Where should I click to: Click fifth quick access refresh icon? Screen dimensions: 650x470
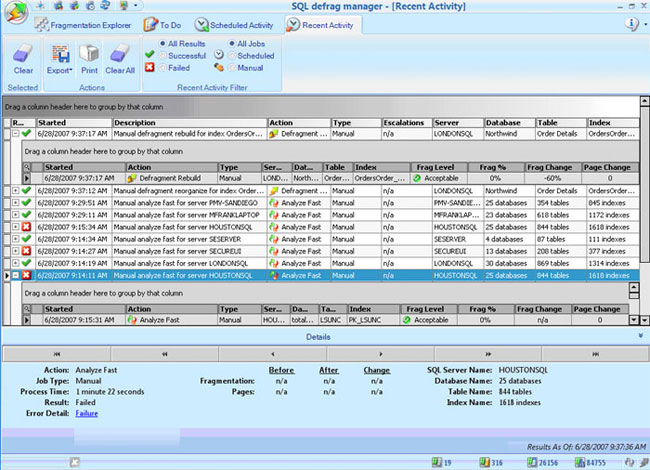[x=106, y=5]
